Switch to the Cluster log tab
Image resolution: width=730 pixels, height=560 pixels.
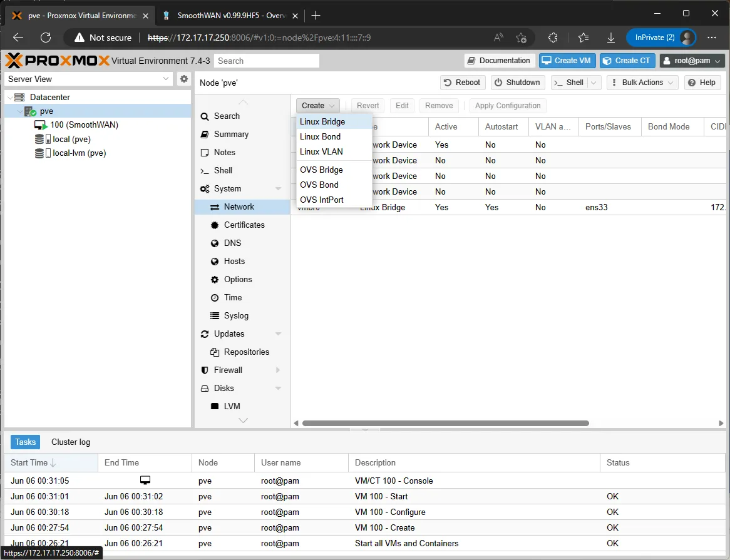(71, 442)
